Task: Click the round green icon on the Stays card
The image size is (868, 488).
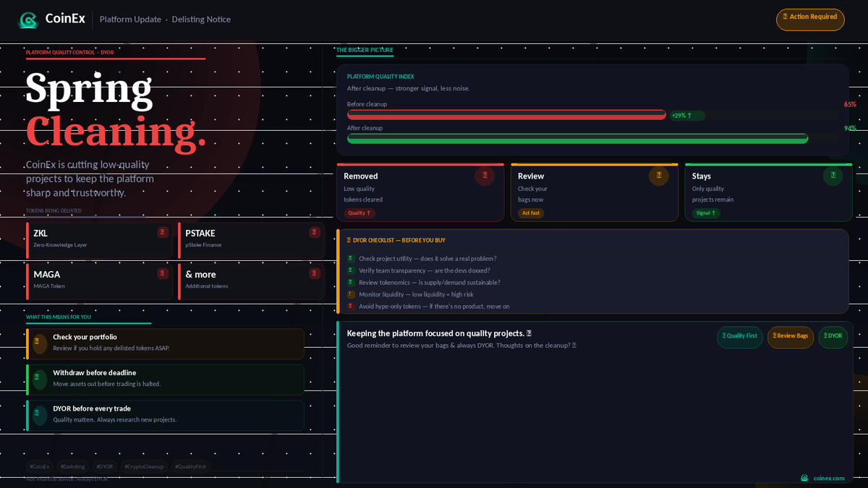Action: click(x=833, y=176)
